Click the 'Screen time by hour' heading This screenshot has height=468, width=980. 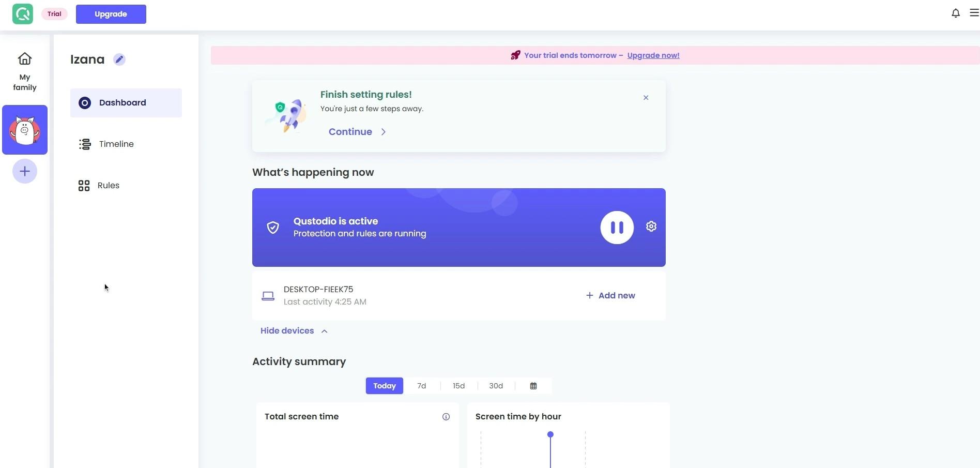click(518, 417)
